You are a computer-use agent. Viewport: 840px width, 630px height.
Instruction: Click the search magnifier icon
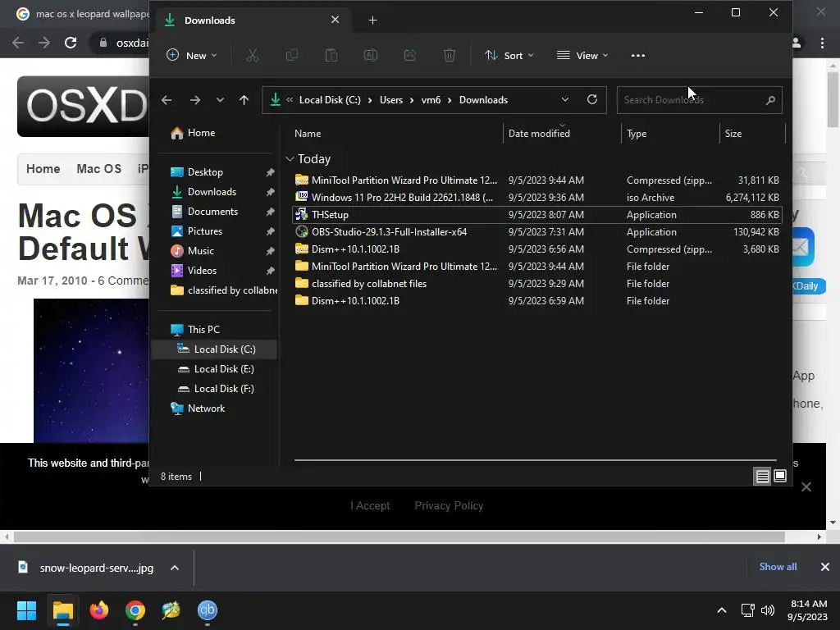(x=770, y=100)
